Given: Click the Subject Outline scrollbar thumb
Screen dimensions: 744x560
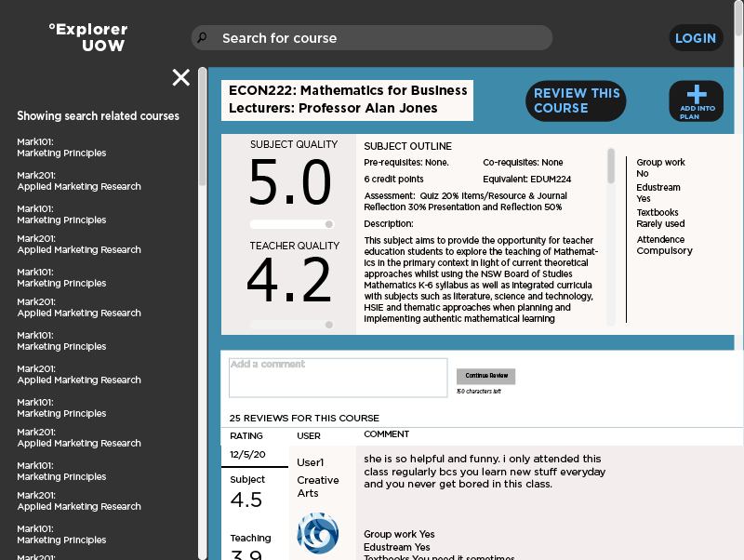Looking at the screenshot, I should 611,167.
